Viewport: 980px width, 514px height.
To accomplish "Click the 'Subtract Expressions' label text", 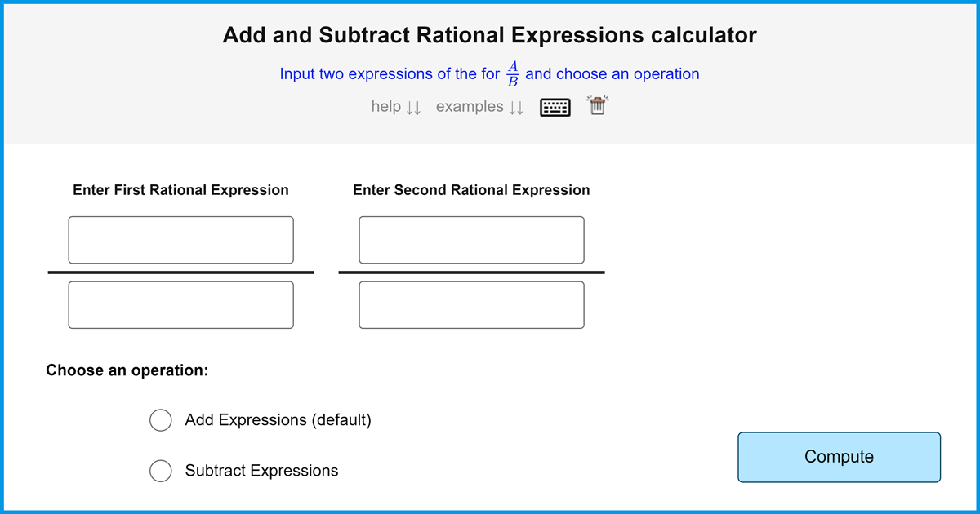I will [261, 471].
